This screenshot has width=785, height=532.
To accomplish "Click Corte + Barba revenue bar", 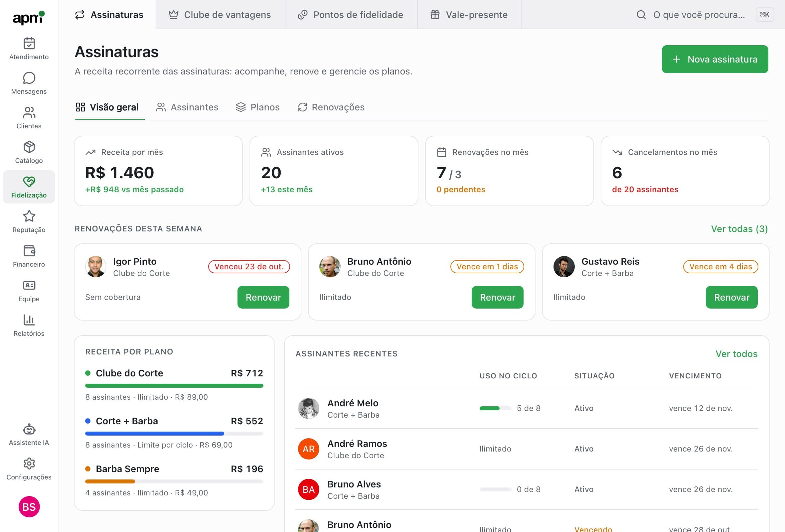I will [174, 434].
